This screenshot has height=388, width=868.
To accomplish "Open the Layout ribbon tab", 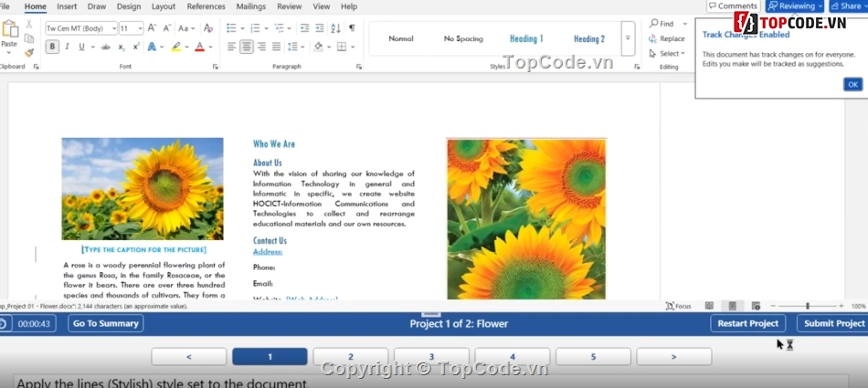I will (x=164, y=6).
